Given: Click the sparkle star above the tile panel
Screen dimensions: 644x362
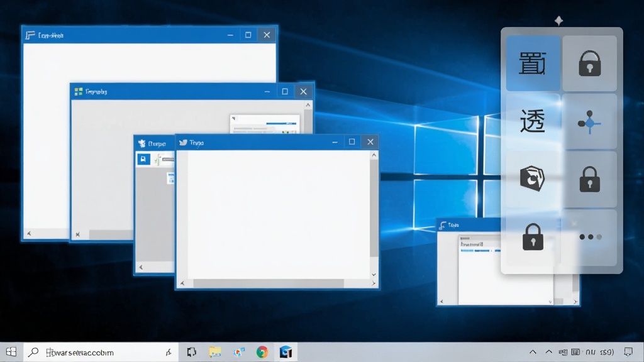Looking at the screenshot, I should click(x=558, y=21).
